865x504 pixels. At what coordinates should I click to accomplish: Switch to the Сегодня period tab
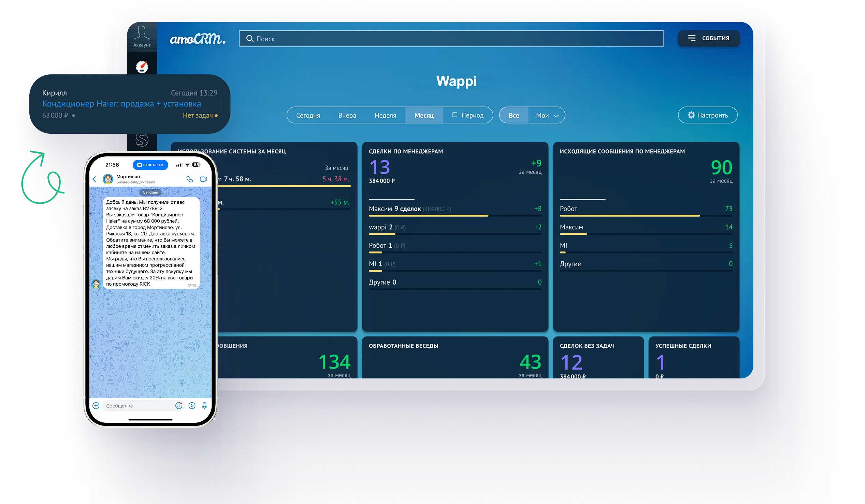click(308, 115)
